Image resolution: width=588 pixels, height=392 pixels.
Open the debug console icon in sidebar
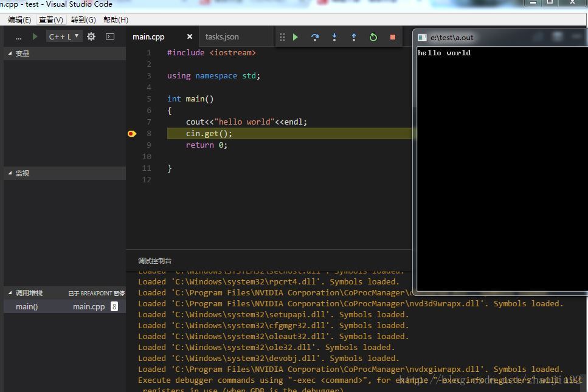(x=110, y=36)
